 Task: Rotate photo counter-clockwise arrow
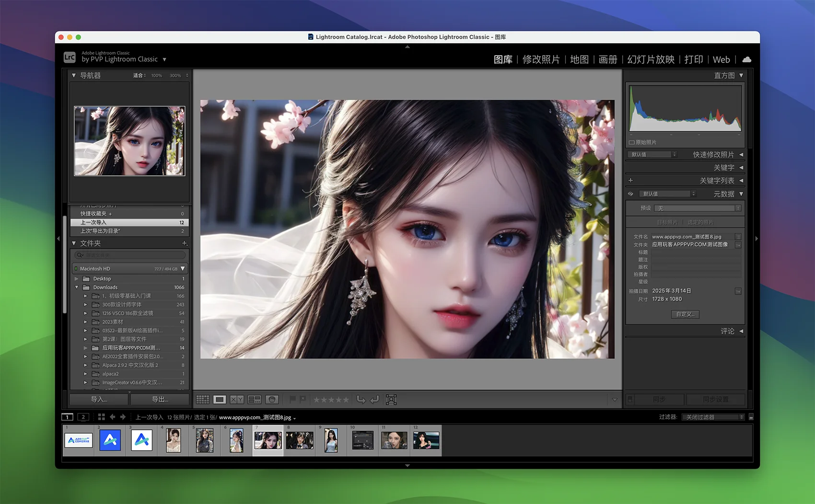point(361,400)
